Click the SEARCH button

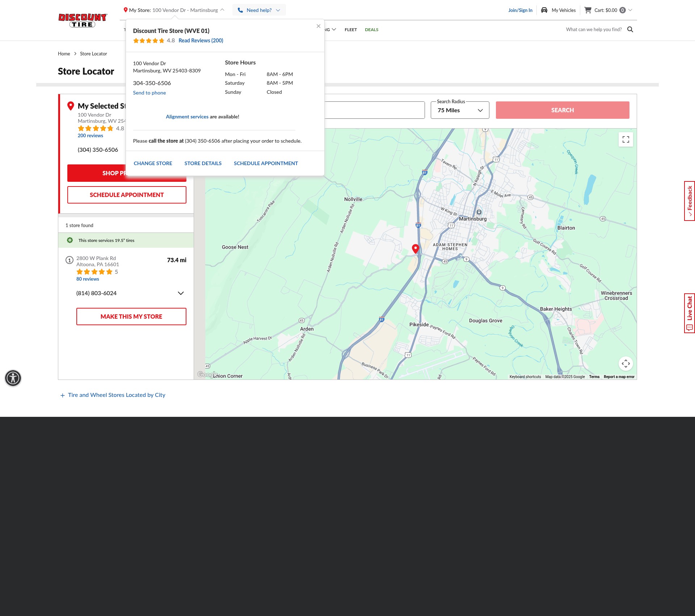coord(563,110)
